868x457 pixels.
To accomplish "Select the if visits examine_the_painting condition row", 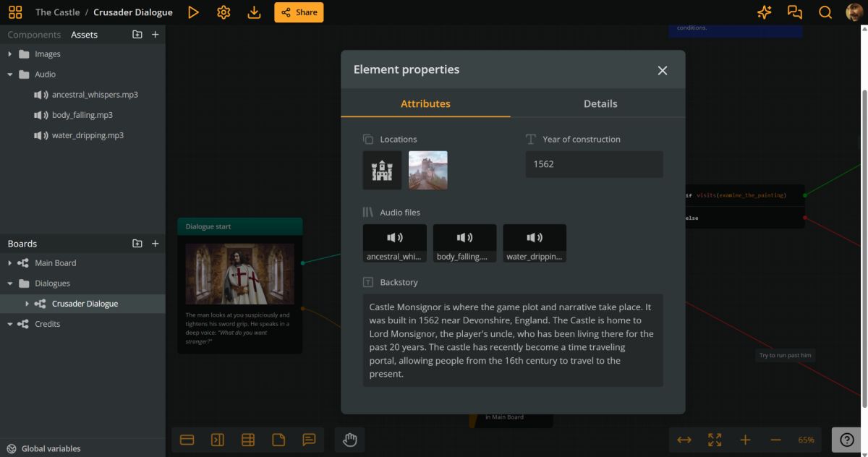I will tap(744, 195).
